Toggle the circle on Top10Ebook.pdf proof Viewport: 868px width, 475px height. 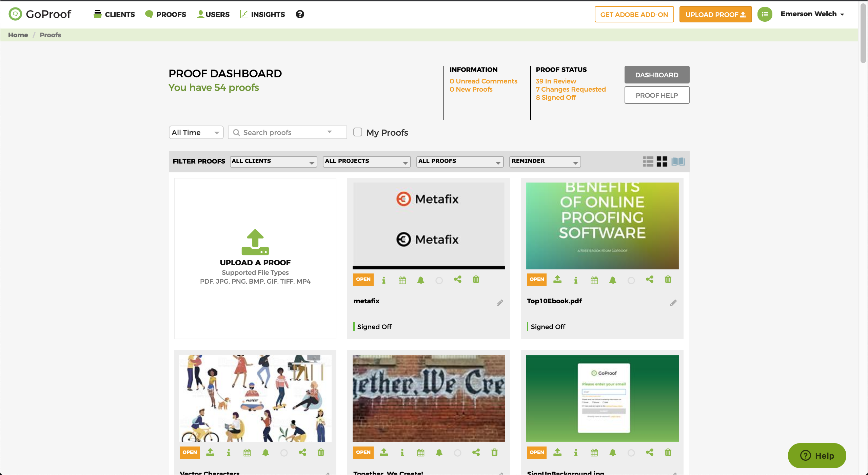pos(631,280)
